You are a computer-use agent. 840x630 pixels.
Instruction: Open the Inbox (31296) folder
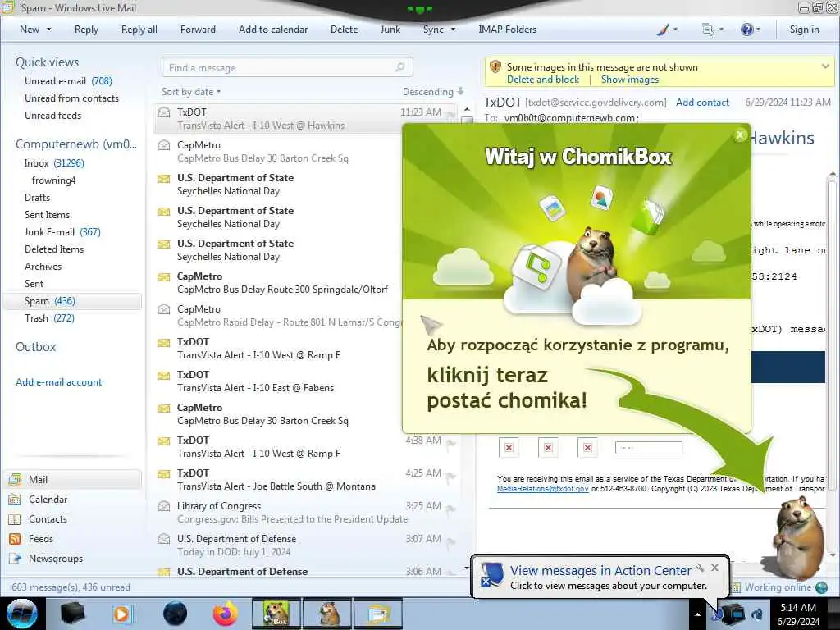53,163
